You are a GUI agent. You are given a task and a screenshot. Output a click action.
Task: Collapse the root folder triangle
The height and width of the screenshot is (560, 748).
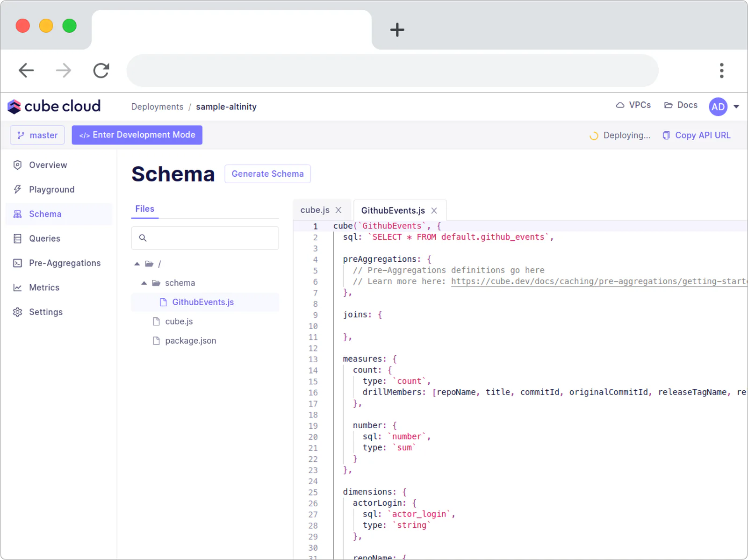(x=137, y=264)
